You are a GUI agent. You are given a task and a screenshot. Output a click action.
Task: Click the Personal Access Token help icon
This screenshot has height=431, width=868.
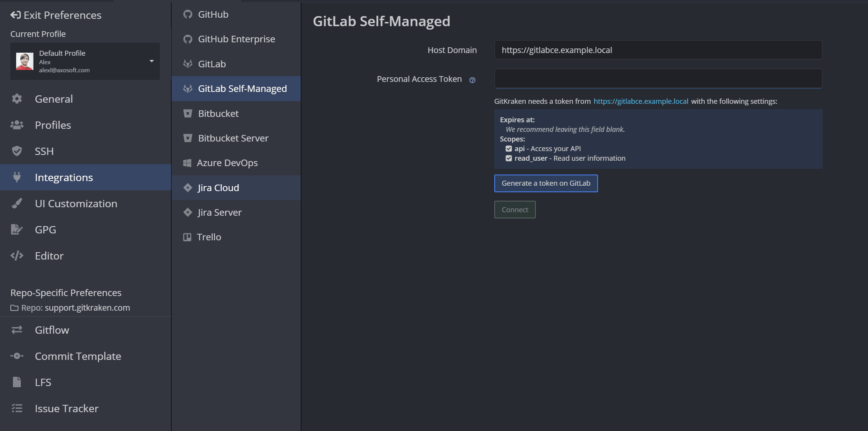click(472, 80)
